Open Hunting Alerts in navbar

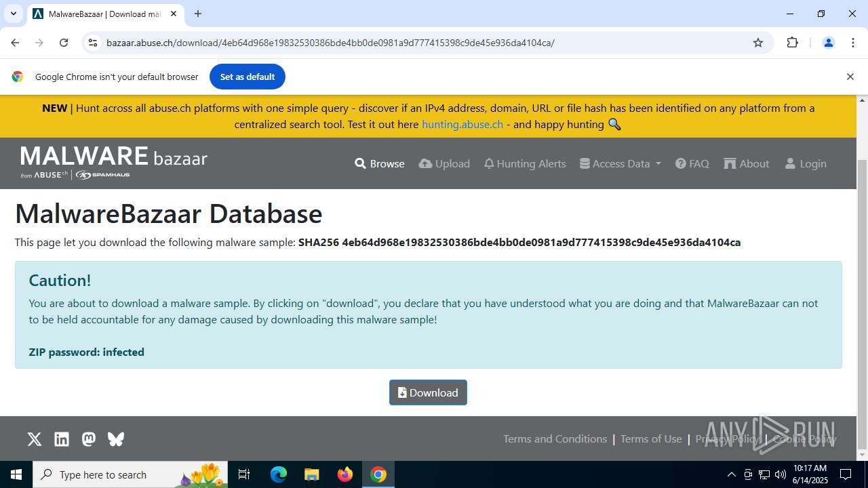[x=525, y=163]
